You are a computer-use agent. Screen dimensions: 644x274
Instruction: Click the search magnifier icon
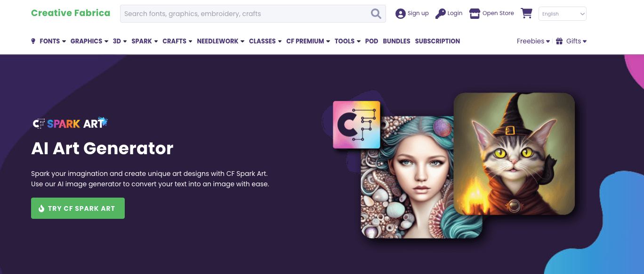pos(376,14)
